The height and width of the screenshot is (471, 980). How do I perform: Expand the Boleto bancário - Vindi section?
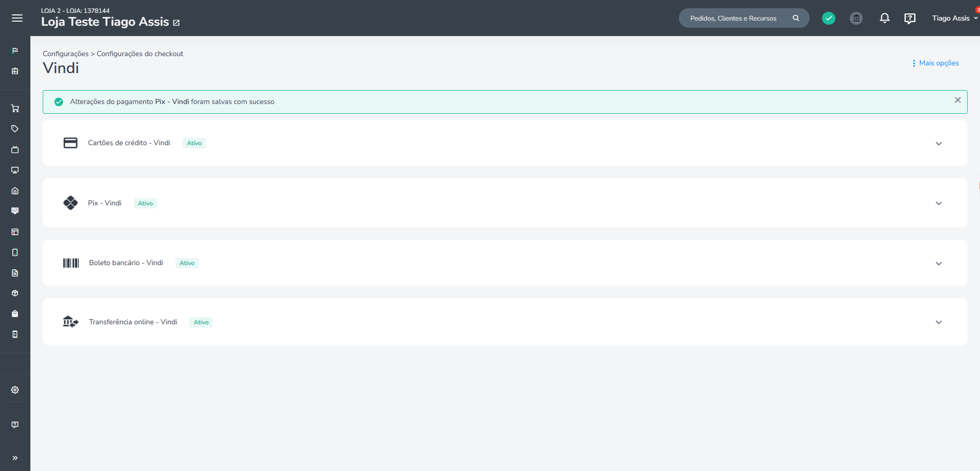point(938,264)
